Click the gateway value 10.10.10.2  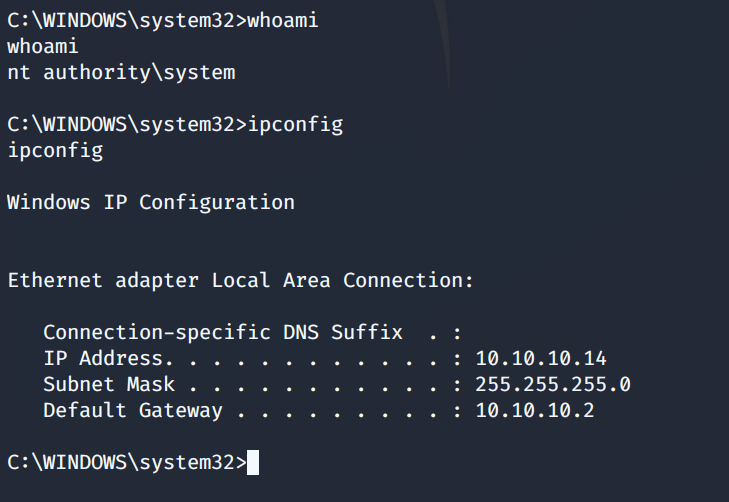click(535, 410)
